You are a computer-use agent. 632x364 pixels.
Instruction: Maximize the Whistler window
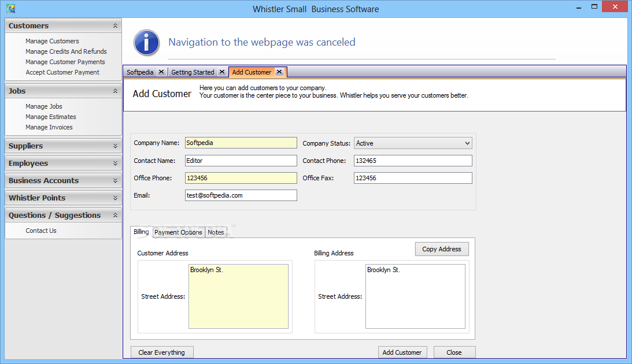[594, 7]
